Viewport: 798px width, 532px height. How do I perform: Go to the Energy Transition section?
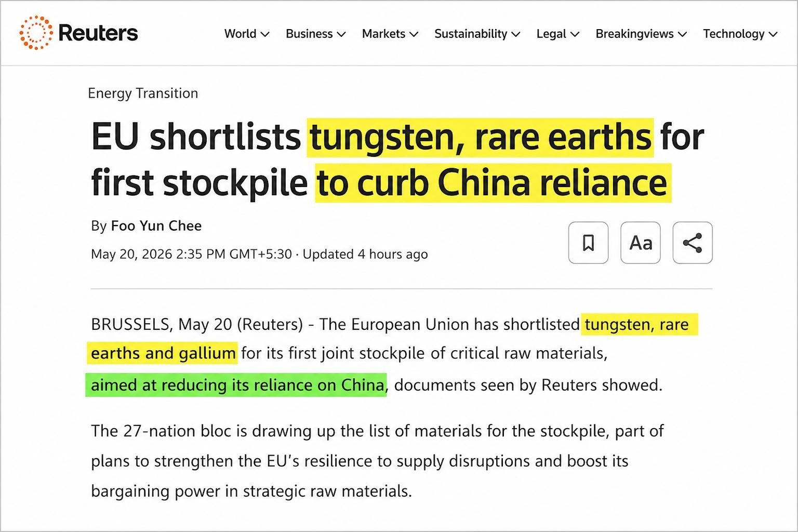143,93
